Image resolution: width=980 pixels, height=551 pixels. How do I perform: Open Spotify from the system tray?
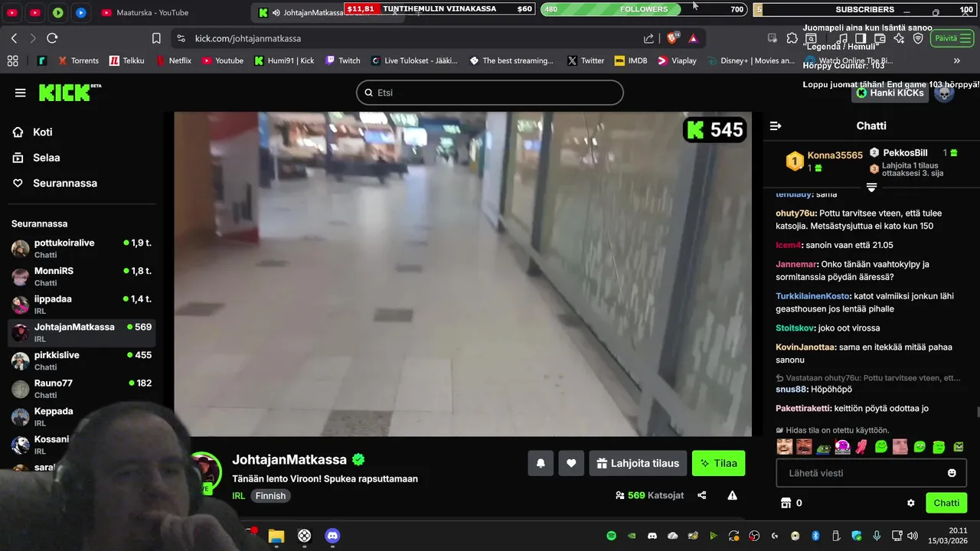pos(611,536)
